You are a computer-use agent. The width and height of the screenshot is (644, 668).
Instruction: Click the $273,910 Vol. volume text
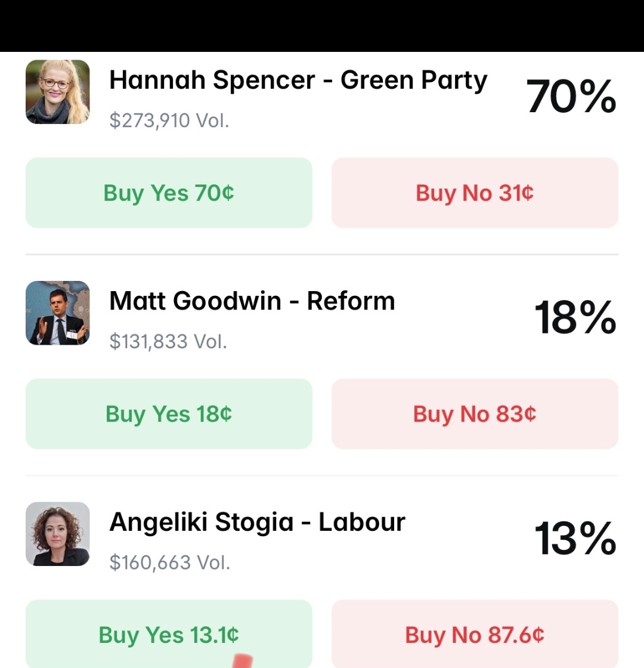click(x=169, y=120)
